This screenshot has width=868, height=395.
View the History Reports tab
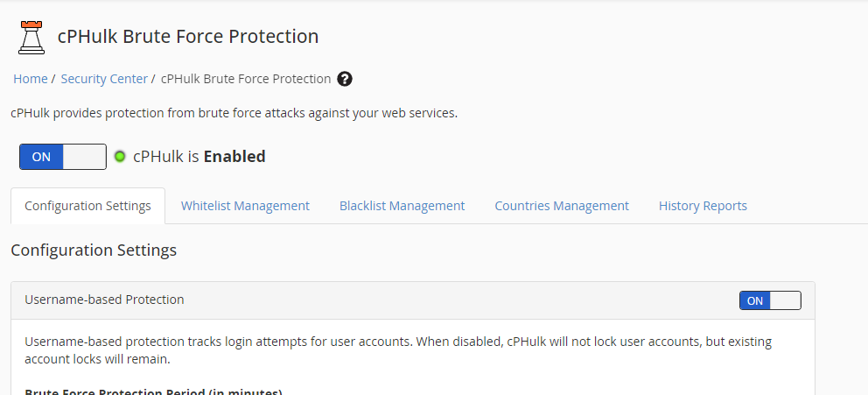pyautogui.click(x=703, y=206)
